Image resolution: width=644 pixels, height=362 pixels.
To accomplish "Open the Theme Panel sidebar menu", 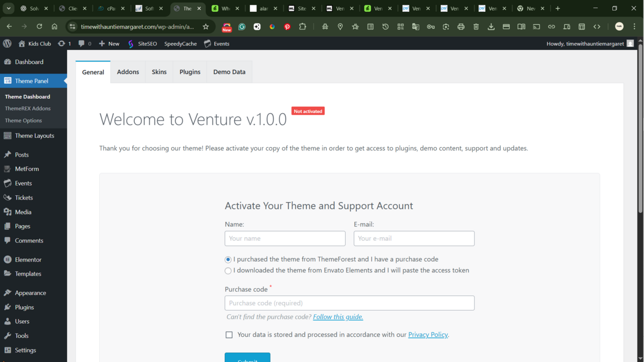I will pyautogui.click(x=33, y=80).
